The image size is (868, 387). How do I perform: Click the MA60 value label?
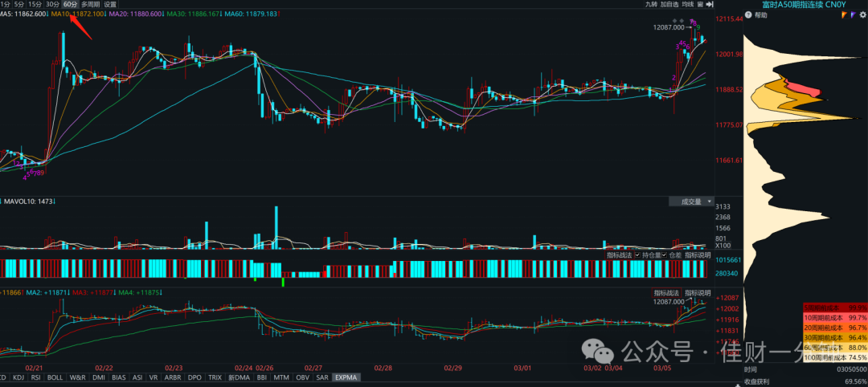click(253, 13)
